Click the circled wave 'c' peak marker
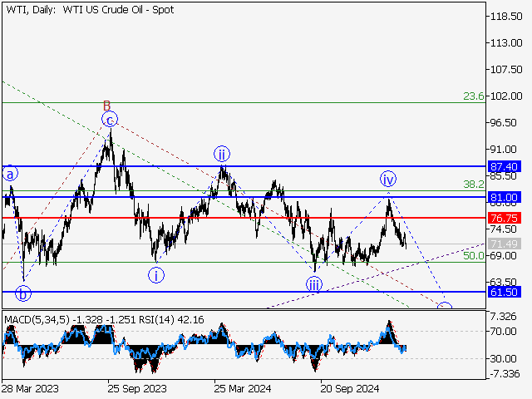The image size is (532, 399). (x=110, y=120)
